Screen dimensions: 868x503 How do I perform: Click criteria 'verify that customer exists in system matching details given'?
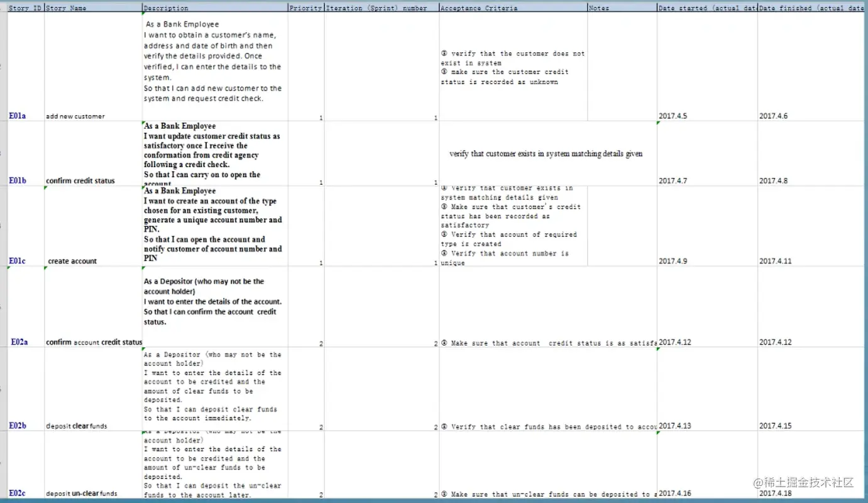(x=546, y=153)
